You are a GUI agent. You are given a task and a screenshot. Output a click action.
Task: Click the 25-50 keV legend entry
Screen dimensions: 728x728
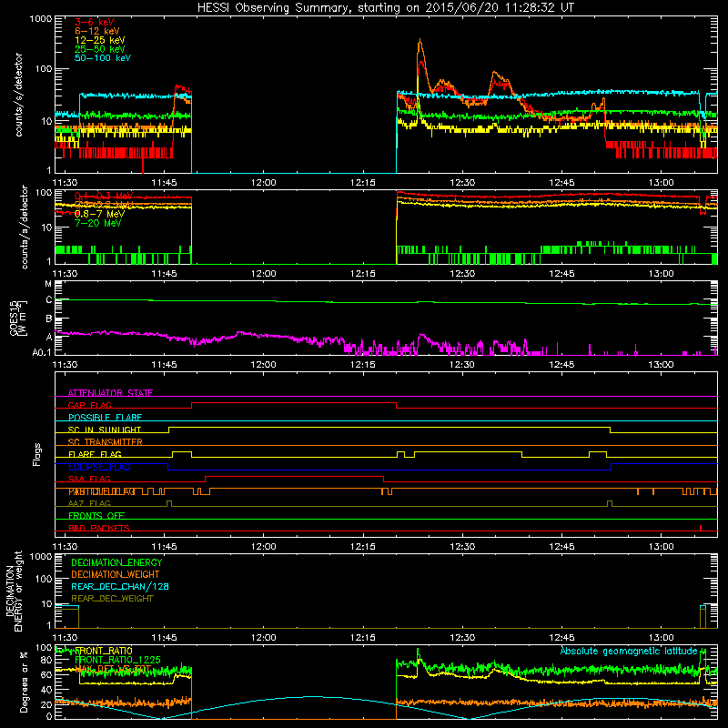[x=100, y=49]
